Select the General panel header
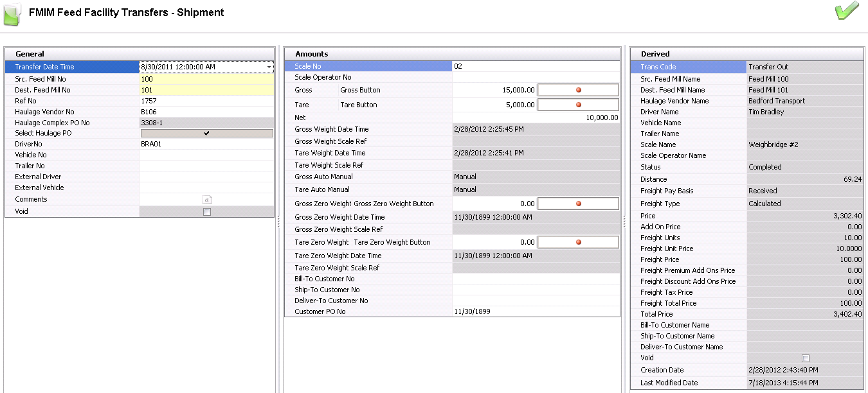 [x=140, y=54]
